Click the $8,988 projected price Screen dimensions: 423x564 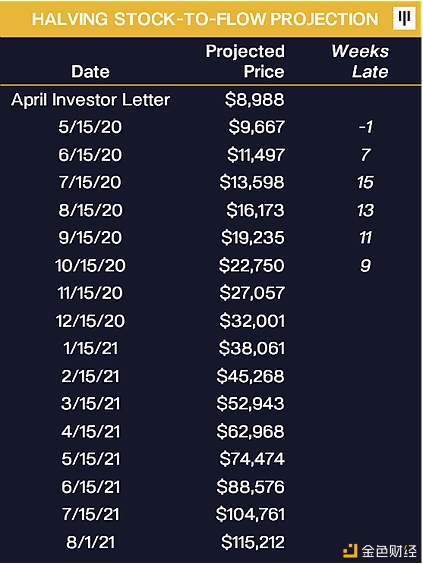[x=255, y=99]
